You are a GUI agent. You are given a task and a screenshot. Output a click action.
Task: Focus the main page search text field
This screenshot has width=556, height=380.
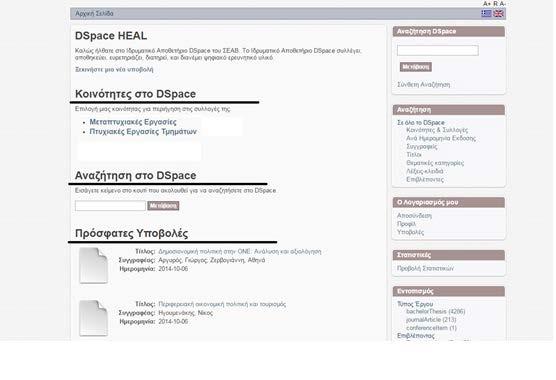(x=110, y=206)
